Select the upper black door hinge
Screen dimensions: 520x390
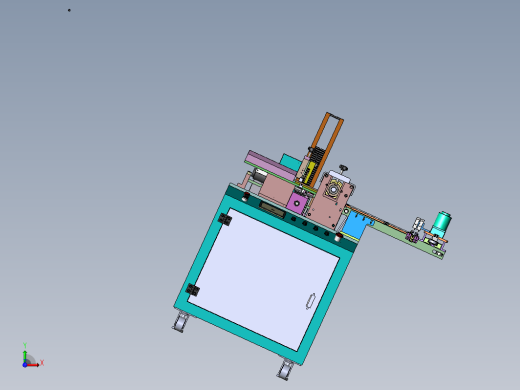pos(225,219)
